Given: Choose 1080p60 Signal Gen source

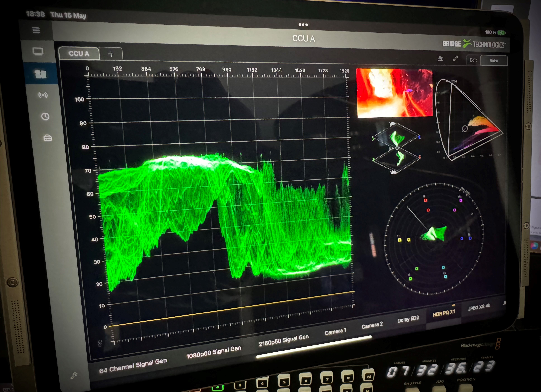Looking at the screenshot, I should tap(213, 352).
